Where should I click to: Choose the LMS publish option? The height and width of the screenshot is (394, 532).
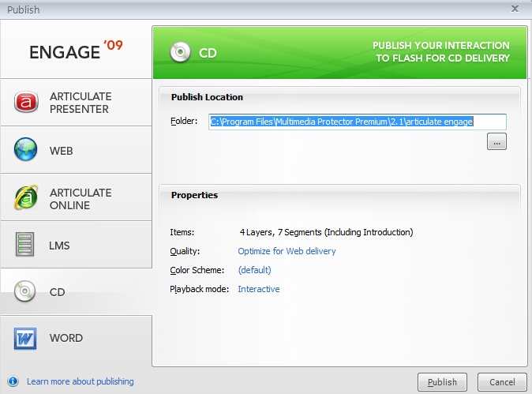[60, 246]
